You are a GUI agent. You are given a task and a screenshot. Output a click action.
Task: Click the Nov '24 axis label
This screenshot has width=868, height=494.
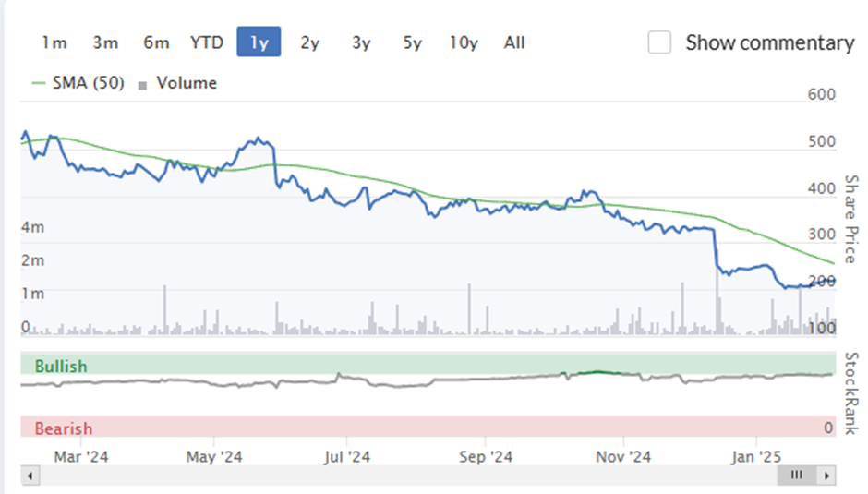tap(622, 457)
